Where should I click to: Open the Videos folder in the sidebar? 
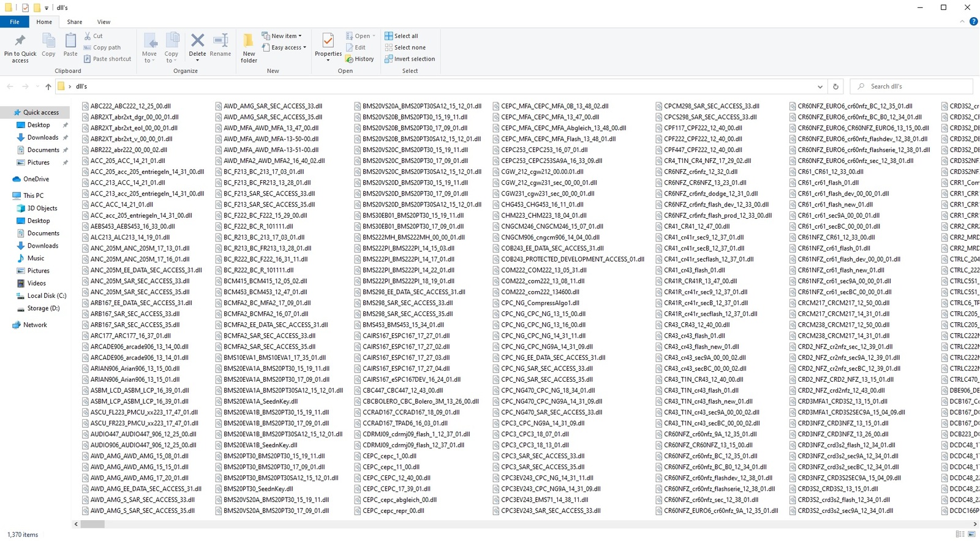pos(31,284)
